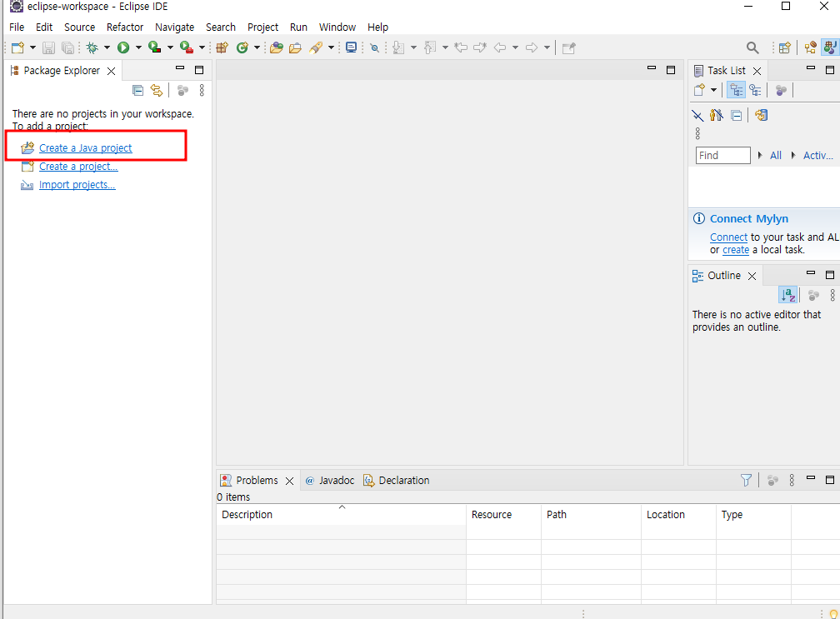The width and height of the screenshot is (840, 619).
Task: Open the Search dropdown arrow
Action: pos(331,47)
